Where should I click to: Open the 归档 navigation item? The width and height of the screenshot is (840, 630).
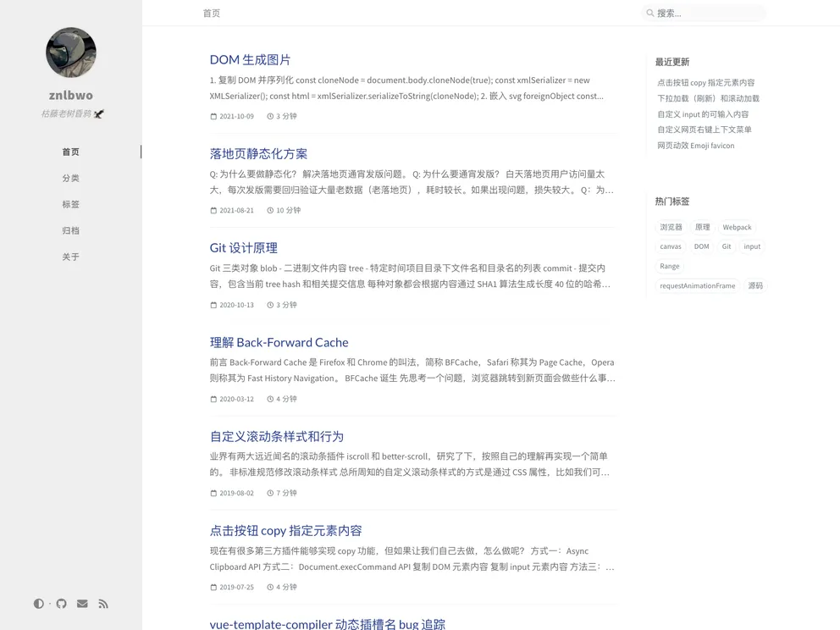click(70, 230)
